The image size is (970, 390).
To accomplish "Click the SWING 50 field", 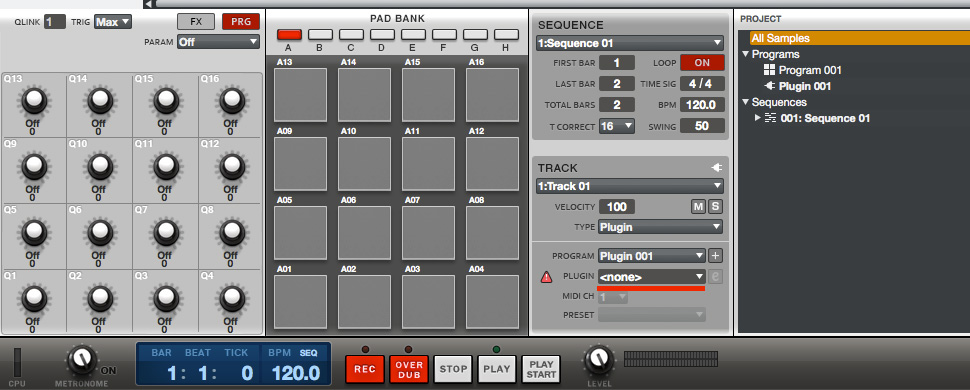I will (703, 126).
